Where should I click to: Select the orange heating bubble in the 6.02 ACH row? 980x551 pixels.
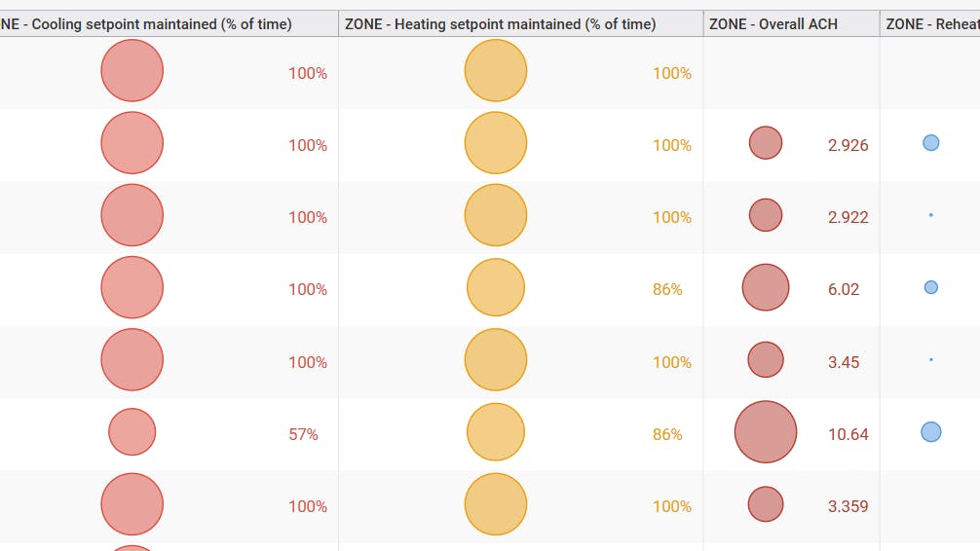tap(496, 288)
